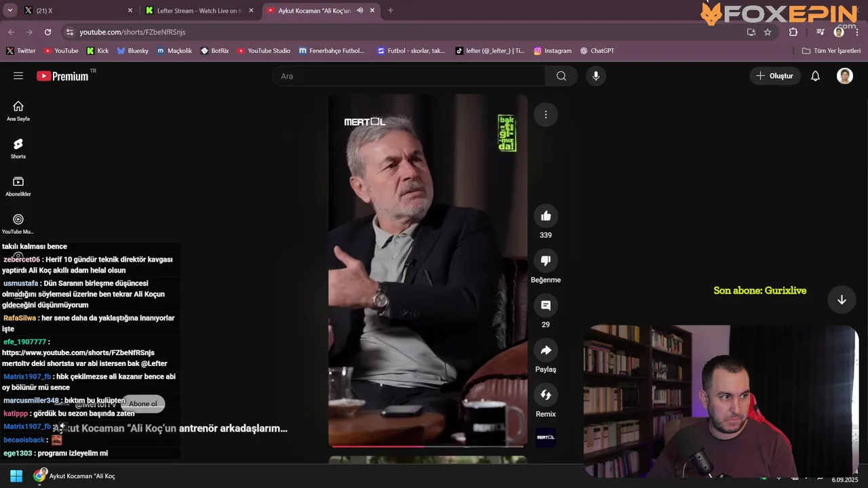Viewport: 868px width, 488px height.
Task: Open the browser extensions puzzle icon
Action: pos(793,32)
